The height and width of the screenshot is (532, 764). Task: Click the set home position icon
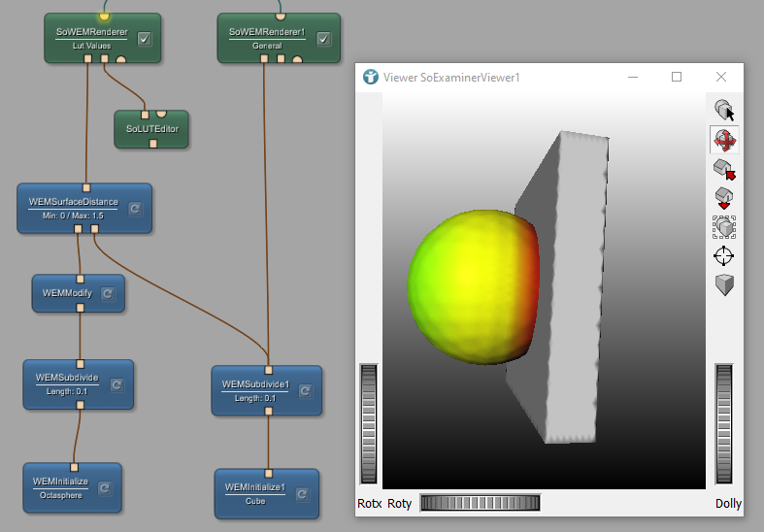[x=724, y=199]
